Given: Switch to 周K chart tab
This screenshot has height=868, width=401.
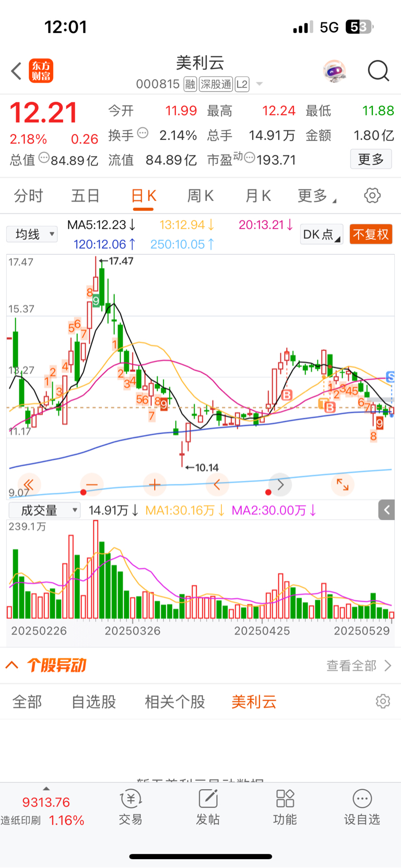Looking at the screenshot, I should click(x=200, y=196).
